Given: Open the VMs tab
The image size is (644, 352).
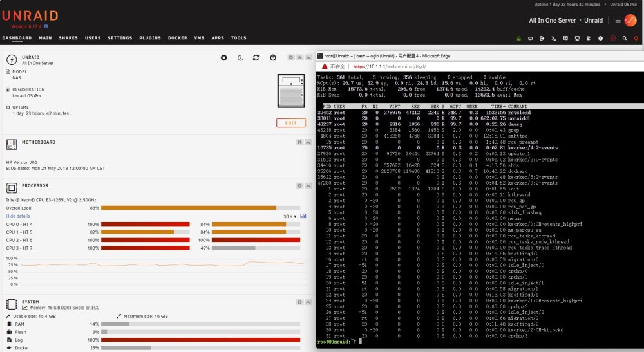Looking at the screenshot, I should 199,38.
